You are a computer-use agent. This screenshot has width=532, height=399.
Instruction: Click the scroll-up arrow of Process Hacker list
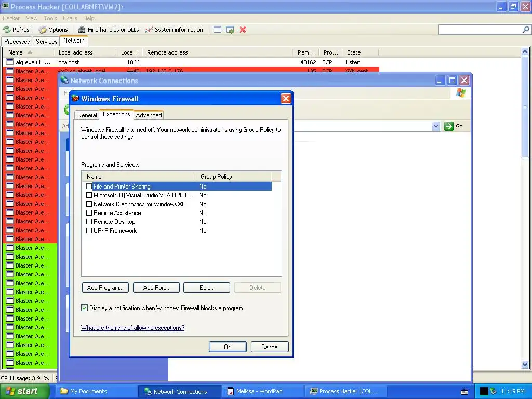[x=525, y=52]
